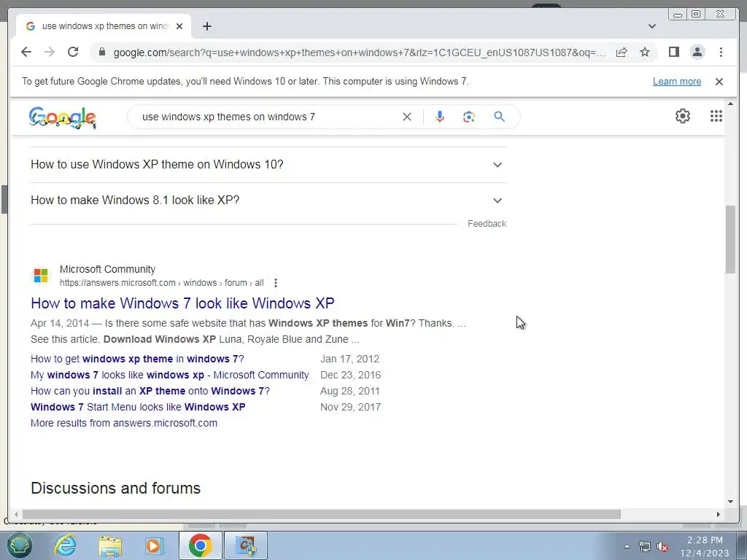Open 'How to make Windows 7 look like Windows XP'

(182, 303)
